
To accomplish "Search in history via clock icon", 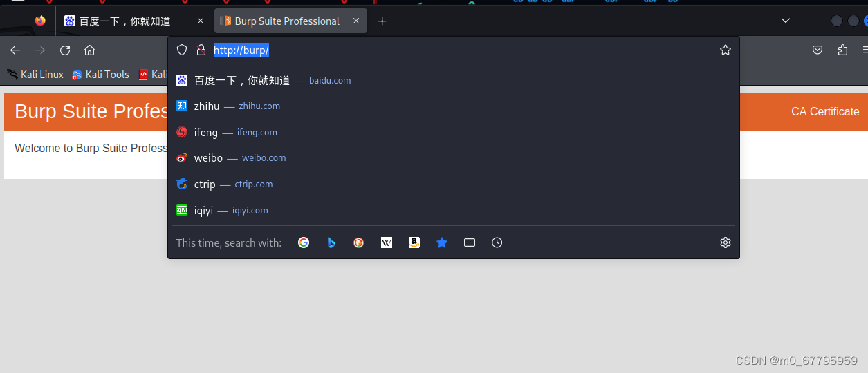I will coord(497,242).
